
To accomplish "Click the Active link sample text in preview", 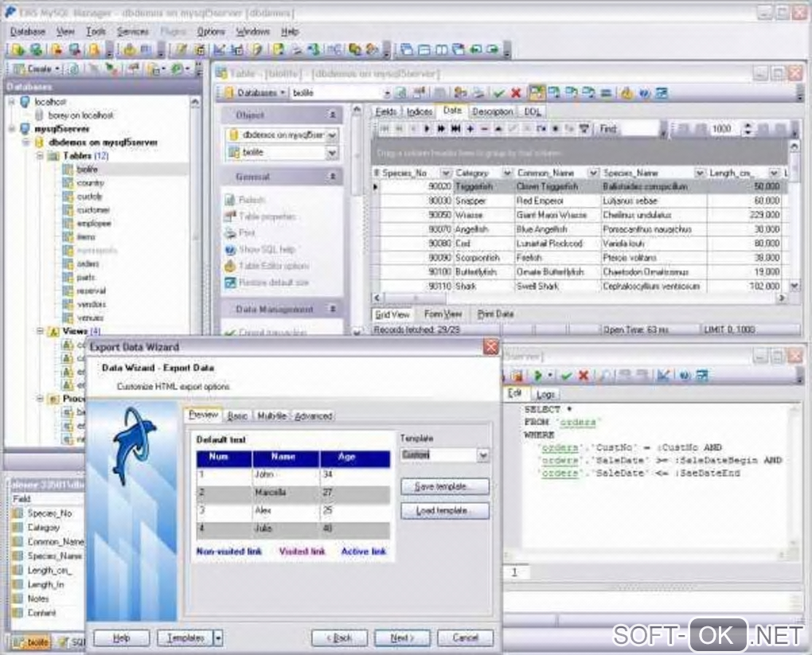I will 364,552.
